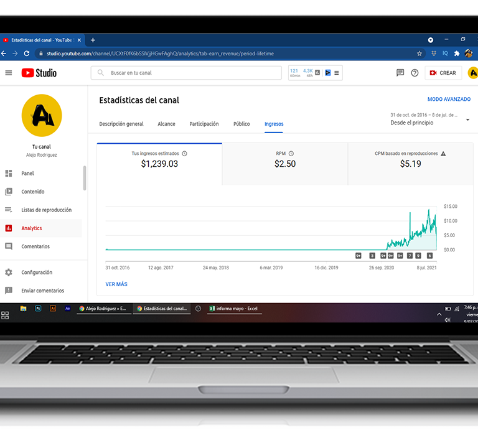Click the '6' video marker on the timeline
478x448 pixels.
coord(429,256)
